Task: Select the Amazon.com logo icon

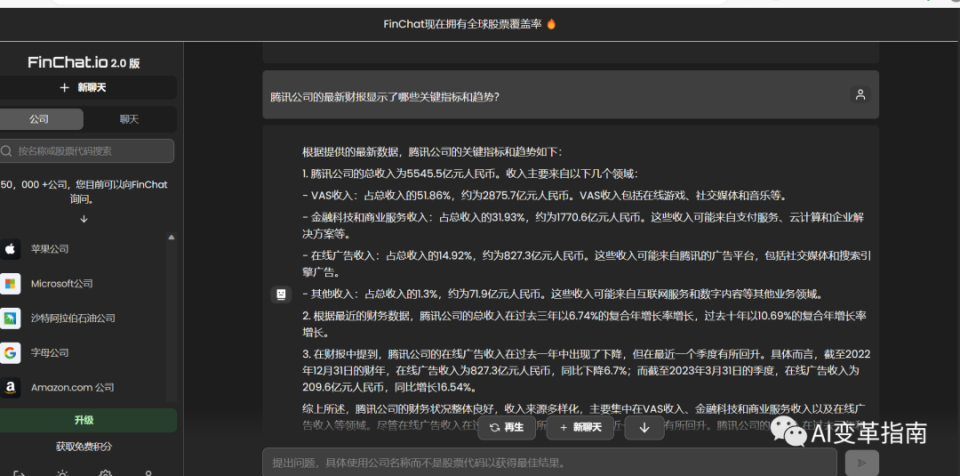Action: click(x=10, y=387)
